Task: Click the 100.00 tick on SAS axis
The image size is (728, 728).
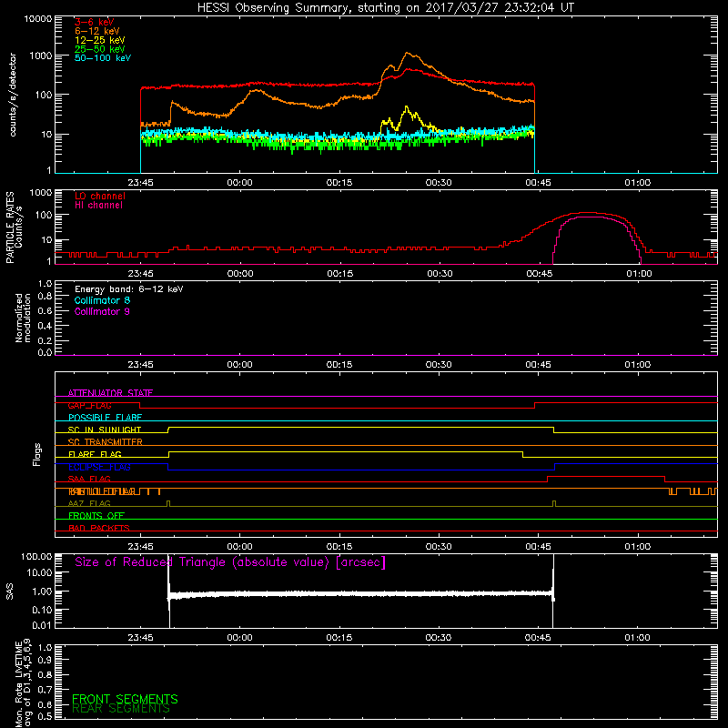Action: click(36, 557)
